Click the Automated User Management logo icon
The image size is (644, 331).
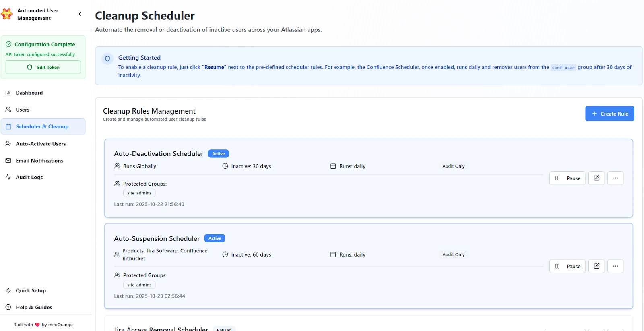pyautogui.click(x=7, y=14)
